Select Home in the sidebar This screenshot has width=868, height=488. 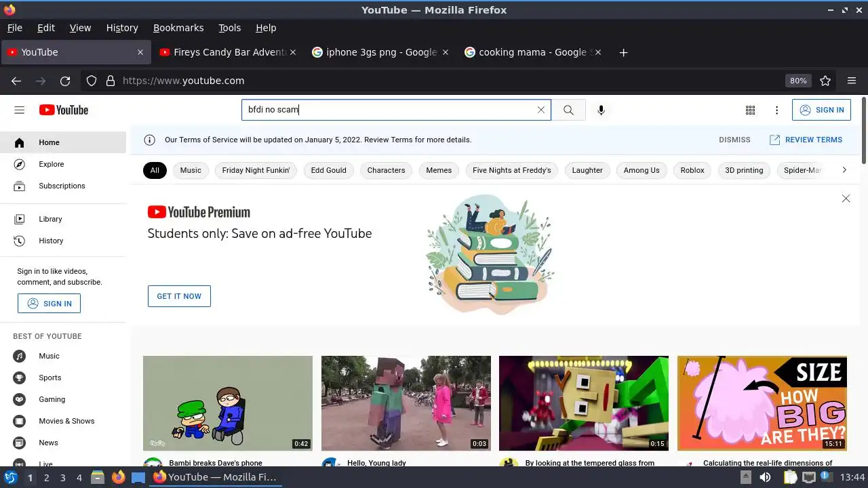coord(63,142)
